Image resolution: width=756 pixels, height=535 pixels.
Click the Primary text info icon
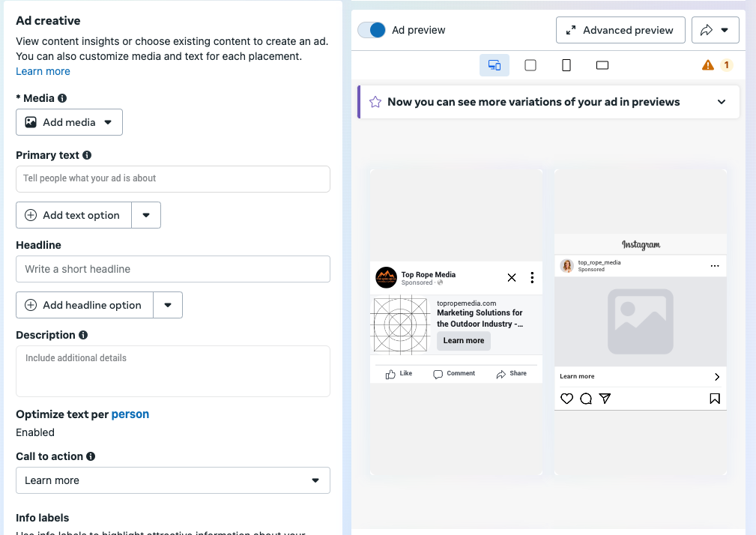(x=87, y=155)
